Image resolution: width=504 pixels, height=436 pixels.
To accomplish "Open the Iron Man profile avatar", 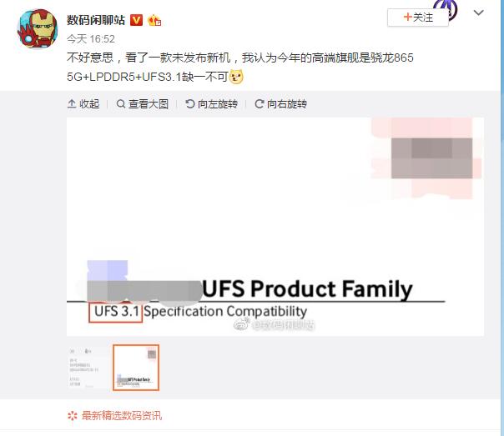I will (38, 29).
